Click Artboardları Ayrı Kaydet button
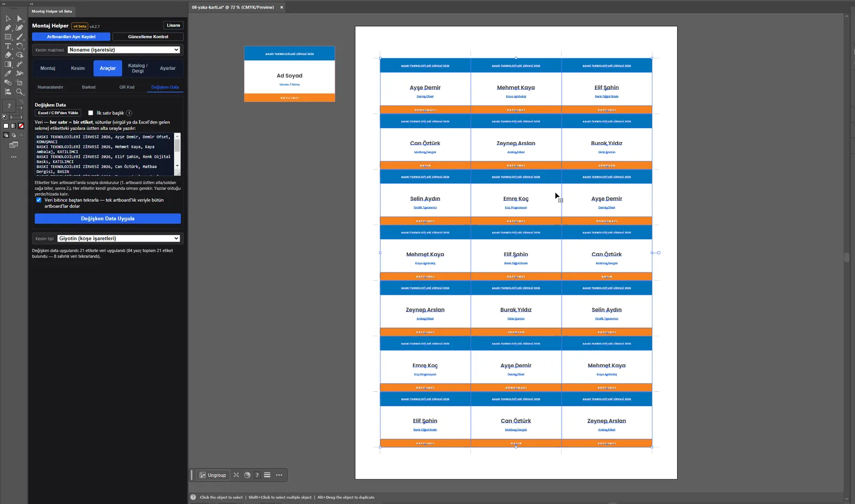This screenshot has width=855, height=504. point(71,37)
